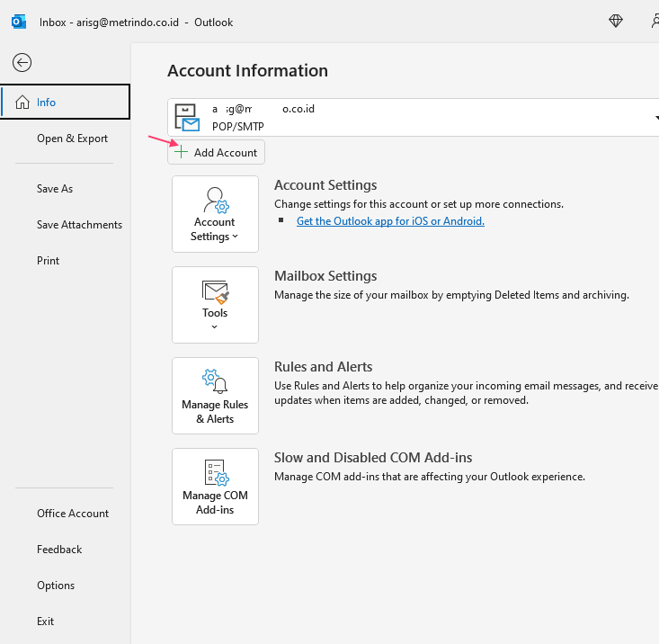Click the Outlook logo in title bar
This screenshot has height=644, width=659.
coord(19,22)
